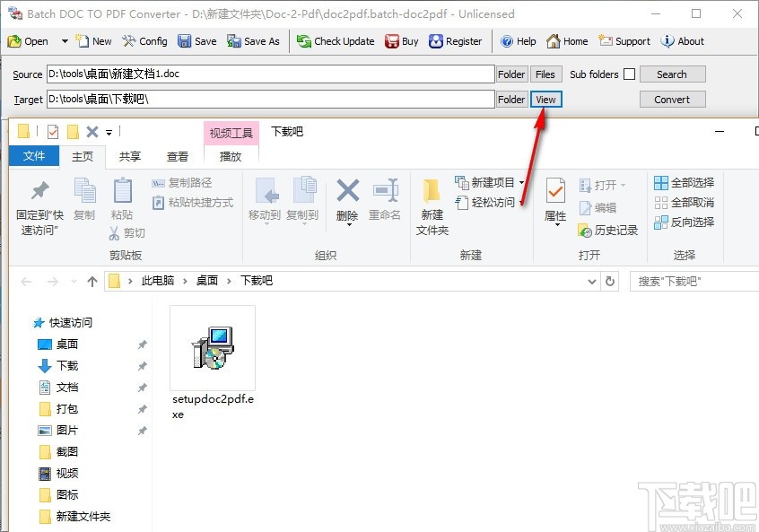759x532 pixels.
Task: Select the 视频工具 contextual tab
Action: 231,133
